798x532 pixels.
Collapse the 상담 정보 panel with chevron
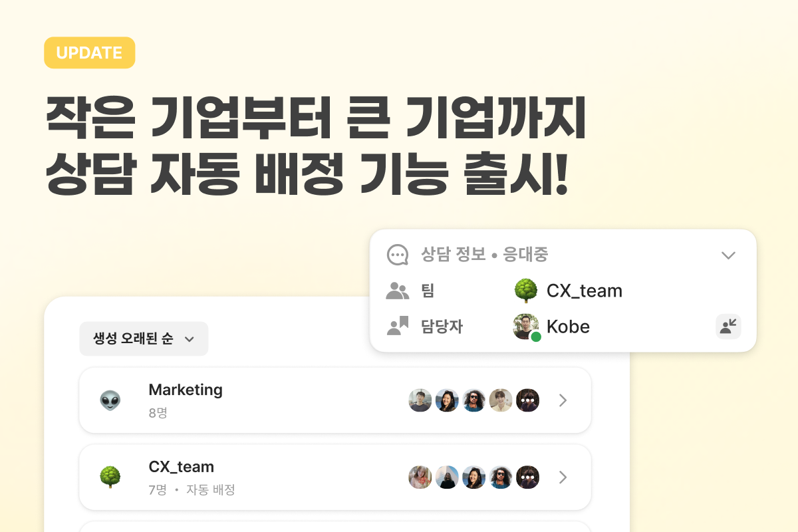click(x=728, y=255)
